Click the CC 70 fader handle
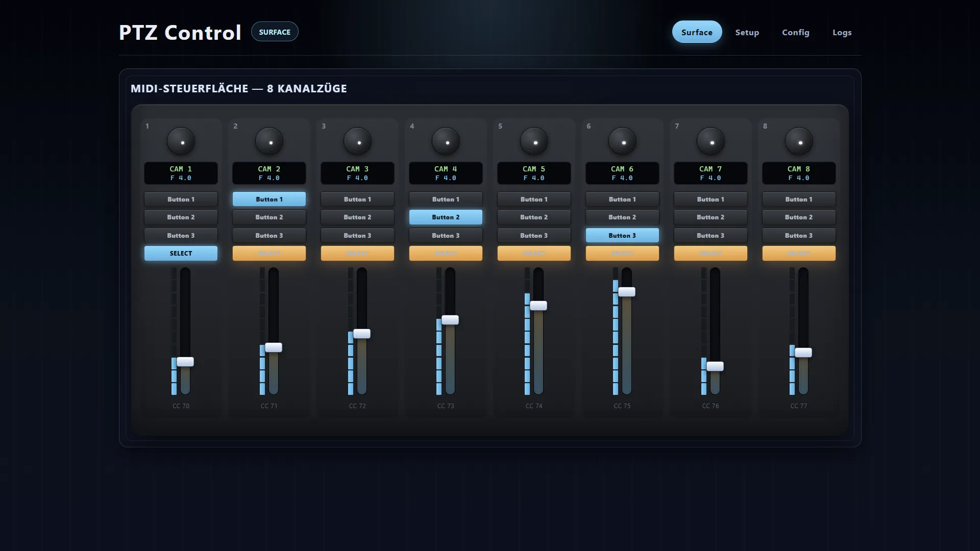Viewport: 980px width, 551px height. [185, 362]
